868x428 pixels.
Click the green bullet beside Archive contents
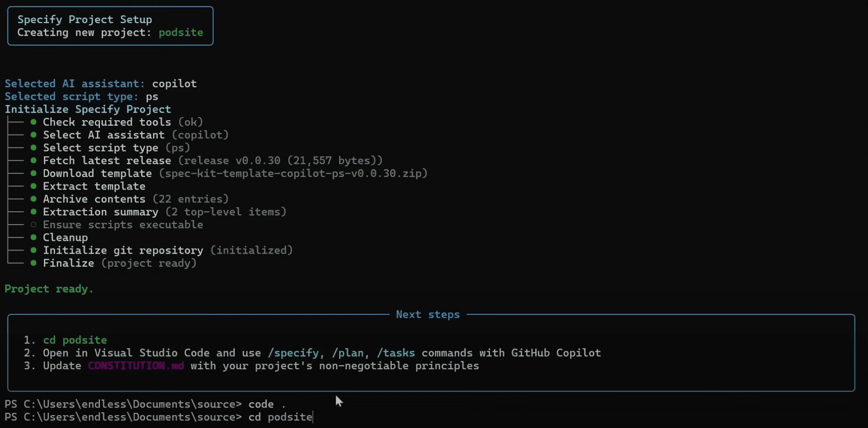34,199
